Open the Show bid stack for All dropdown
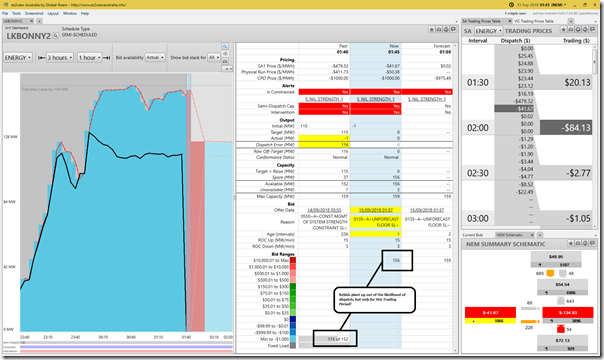The width and height of the screenshot is (604, 360). point(214,57)
